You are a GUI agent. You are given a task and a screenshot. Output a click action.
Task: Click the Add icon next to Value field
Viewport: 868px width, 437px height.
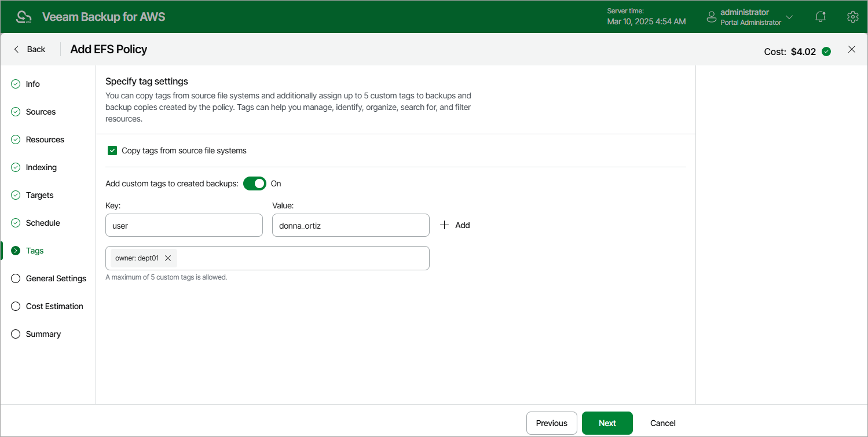point(445,225)
